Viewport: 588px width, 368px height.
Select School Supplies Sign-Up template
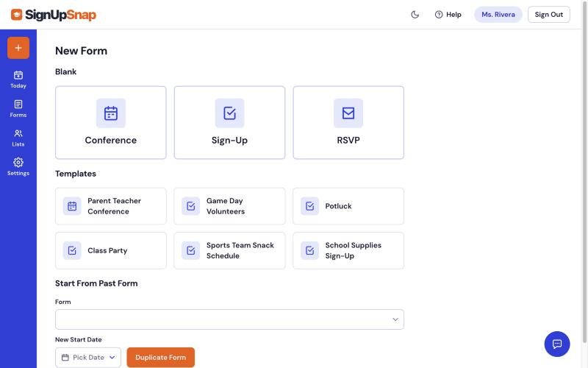click(348, 250)
